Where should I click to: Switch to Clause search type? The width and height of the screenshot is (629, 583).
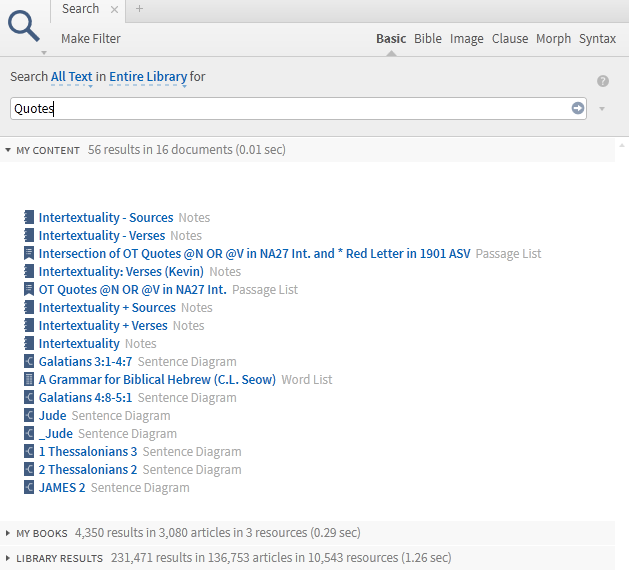pyautogui.click(x=510, y=39)
